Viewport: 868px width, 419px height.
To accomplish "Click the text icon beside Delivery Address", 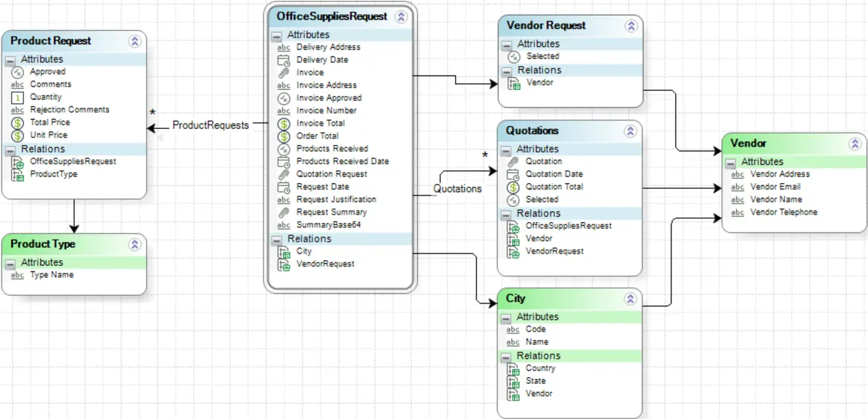I will [284, 48].
